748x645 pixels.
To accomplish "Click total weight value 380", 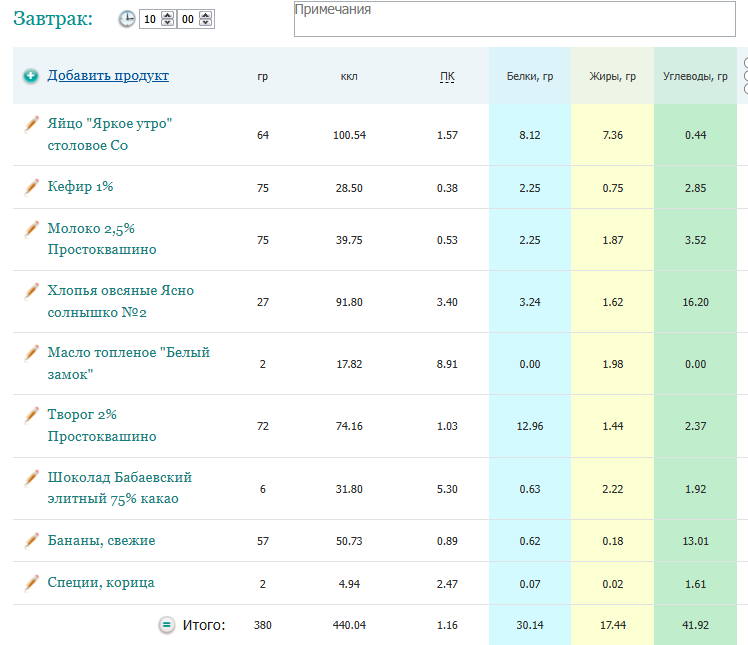I will 262,625.
